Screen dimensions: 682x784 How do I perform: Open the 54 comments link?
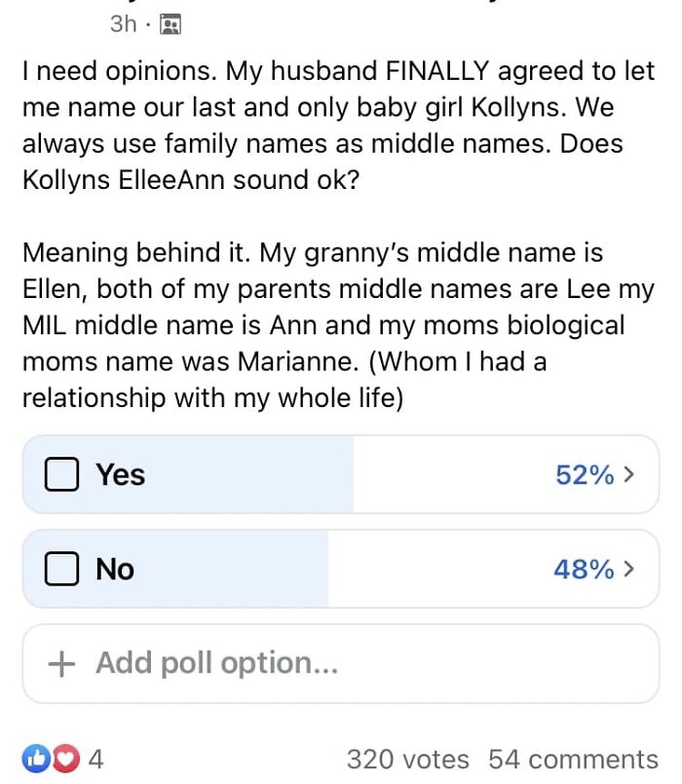tap(573, 760)
